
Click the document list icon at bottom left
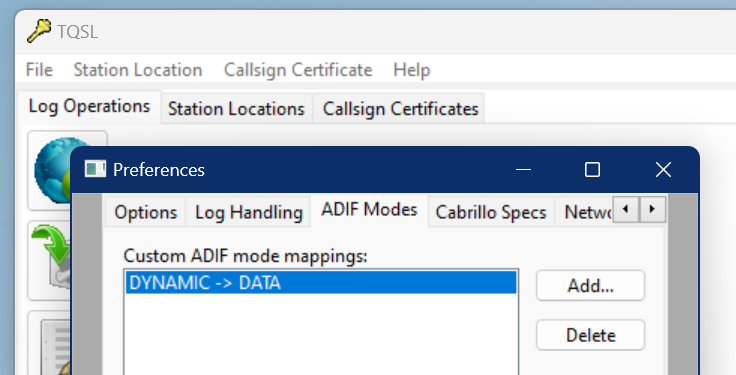coord(55,347)
